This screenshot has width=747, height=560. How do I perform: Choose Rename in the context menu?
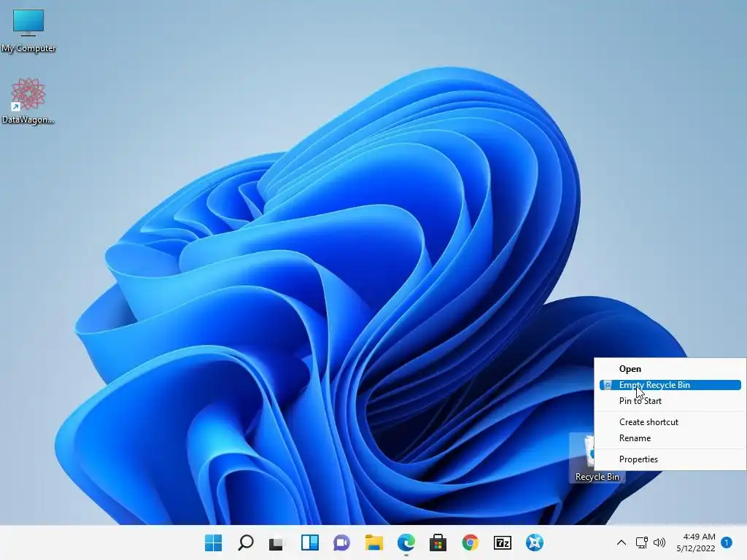[670, 438]
